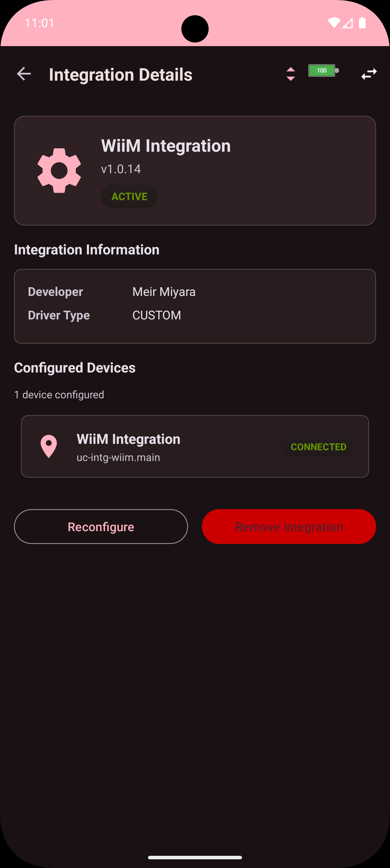The height and width of the screenshot is (868, 390).
Task: Tap the back arrow icon
Action: (x=24, y=74)
